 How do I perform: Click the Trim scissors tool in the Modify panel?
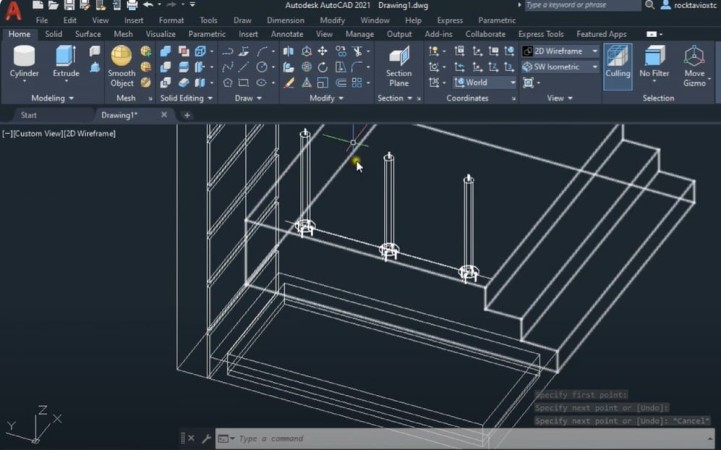click(357, 51)
